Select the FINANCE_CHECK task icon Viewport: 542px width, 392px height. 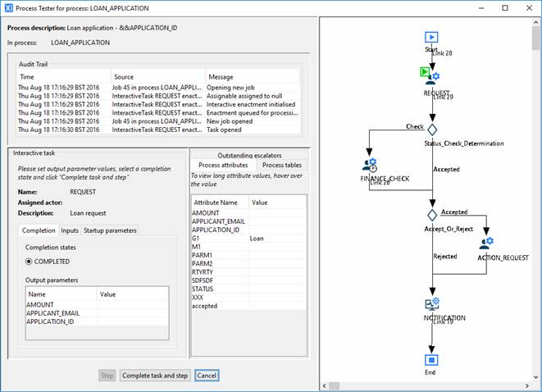[x=369, y=166]
